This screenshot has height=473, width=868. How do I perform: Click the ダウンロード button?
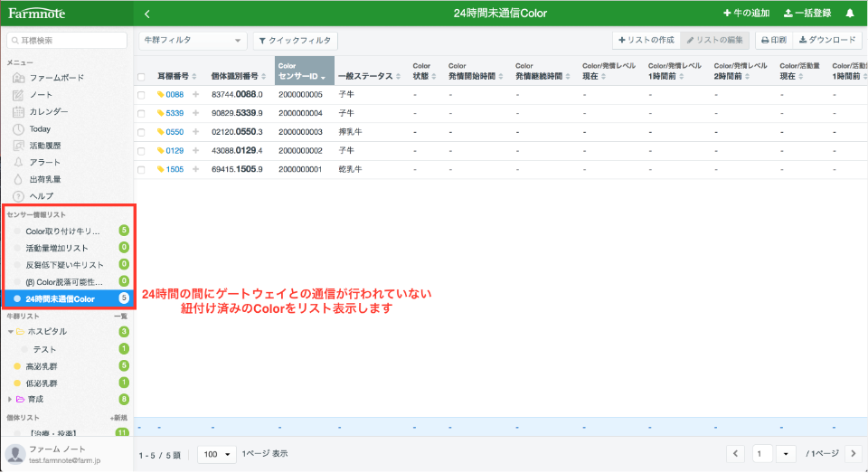pyautogui.click(x=827, y=40)
